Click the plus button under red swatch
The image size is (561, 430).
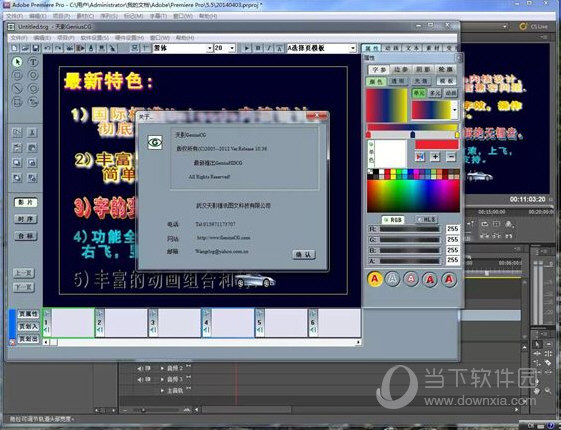(435, 157)
